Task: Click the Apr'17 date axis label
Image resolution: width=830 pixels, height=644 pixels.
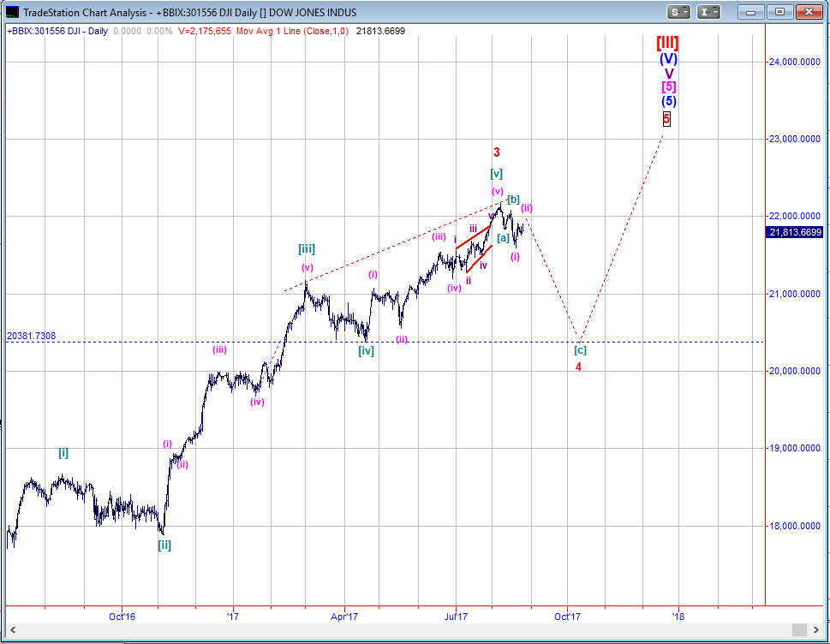Action: [x=344, y=617]
